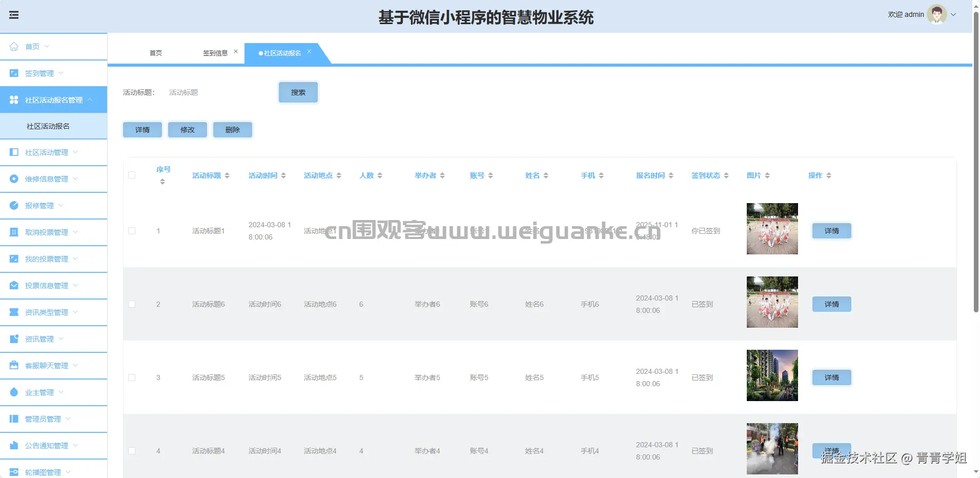This screenshot has height=478, width=980.
Task: Click the 活动标题 search input field
Action: [x=215, y=92]
